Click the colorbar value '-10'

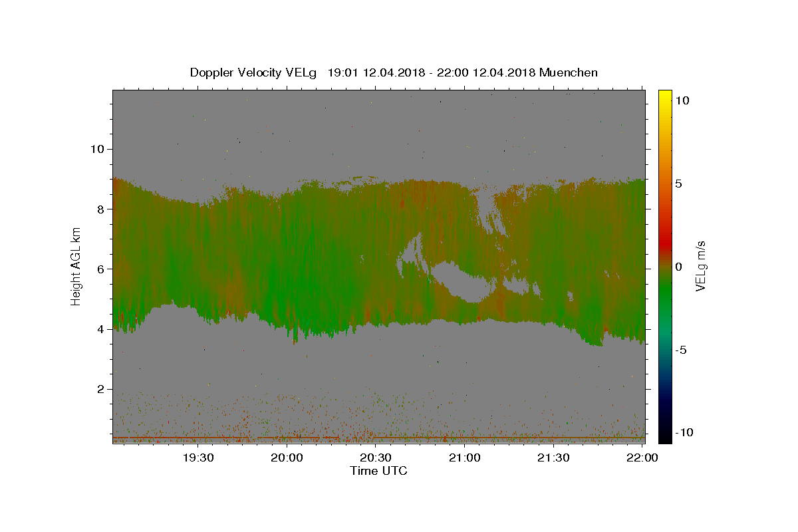click(684, 432)
